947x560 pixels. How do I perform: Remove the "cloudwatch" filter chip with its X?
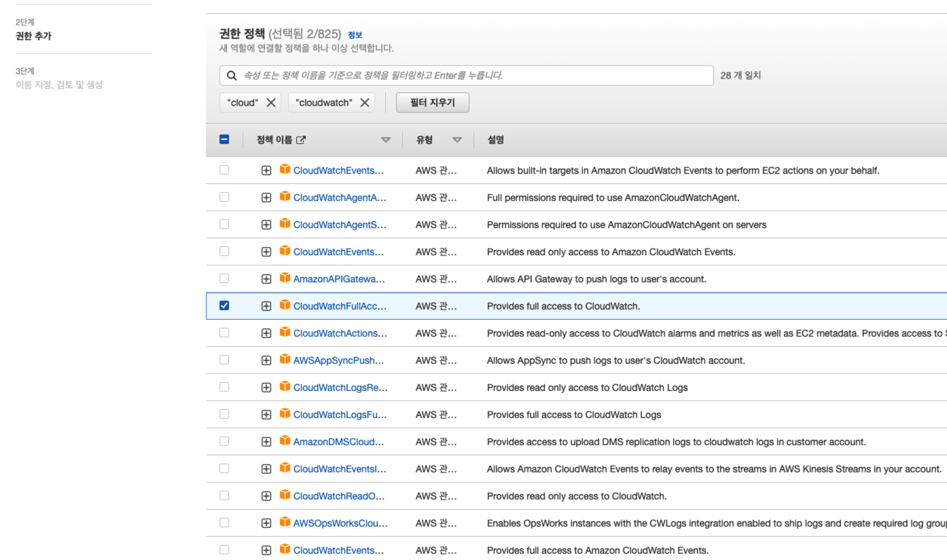(365, 102)
